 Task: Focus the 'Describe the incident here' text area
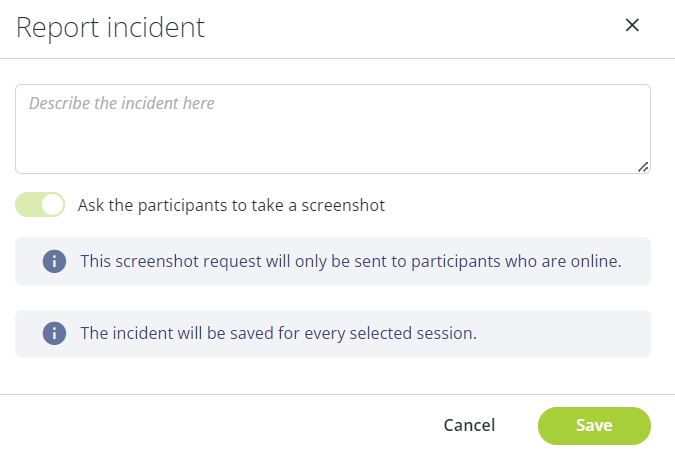(x=333, y=129)
